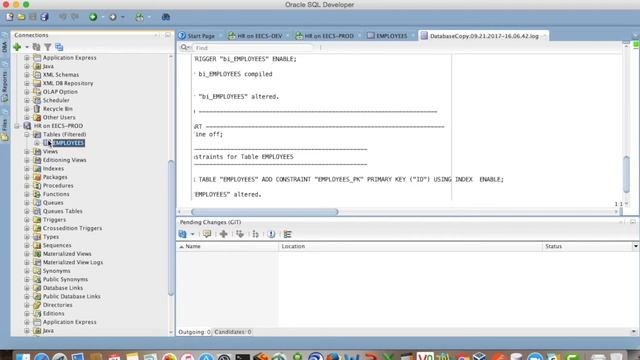Select Other Users in the tree
The image size is (640, 360).
pos(59,118)
